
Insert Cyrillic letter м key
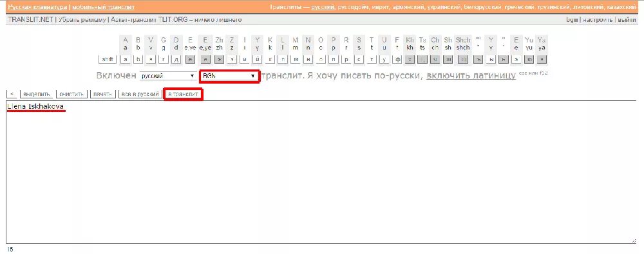(x=296, y=59)
